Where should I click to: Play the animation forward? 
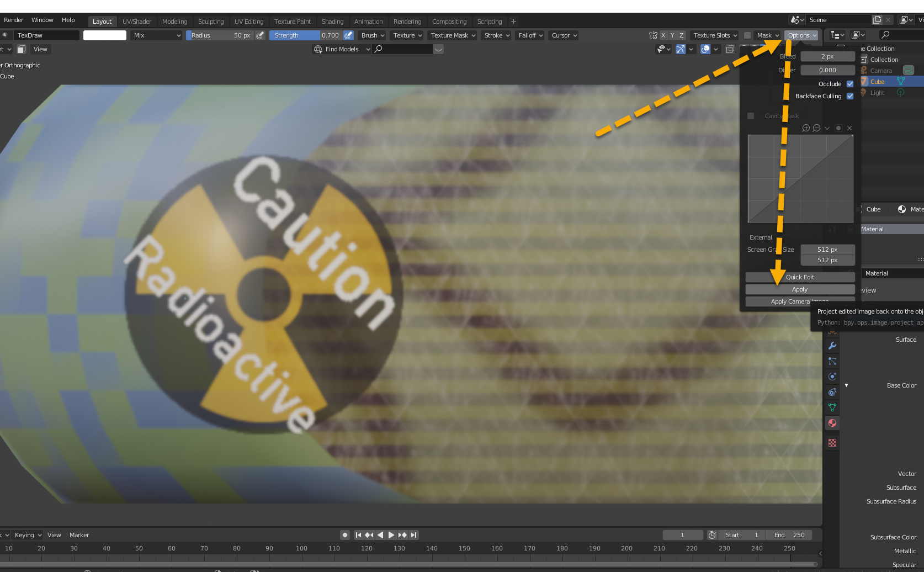(x=391, y=535)
